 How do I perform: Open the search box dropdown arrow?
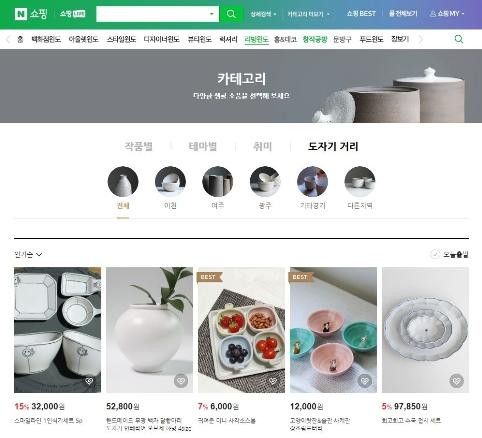[x=211, y=14]
